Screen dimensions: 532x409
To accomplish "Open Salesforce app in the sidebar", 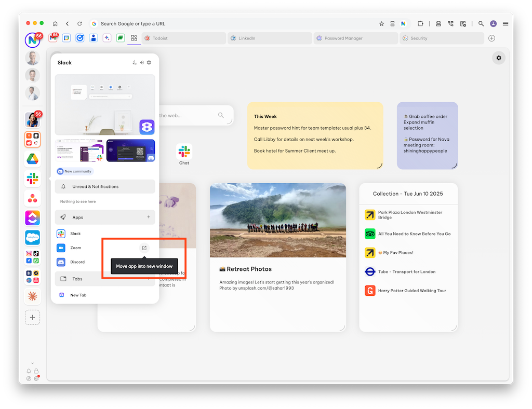I will [x=33, y=238].
